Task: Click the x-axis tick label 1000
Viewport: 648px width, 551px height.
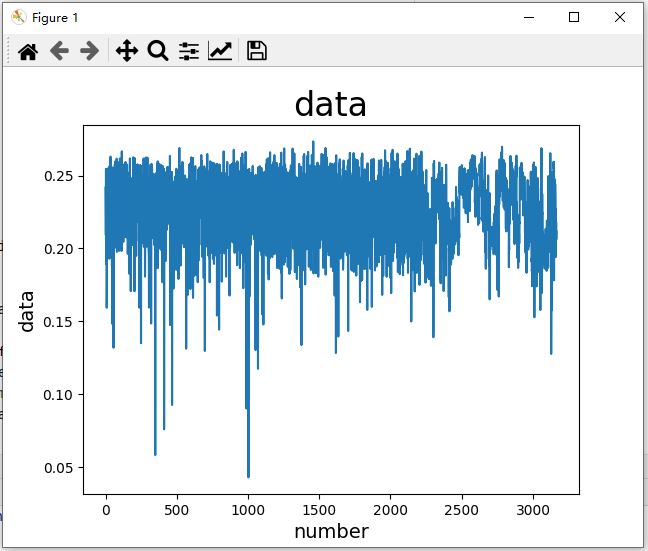Action: point(248,510)
